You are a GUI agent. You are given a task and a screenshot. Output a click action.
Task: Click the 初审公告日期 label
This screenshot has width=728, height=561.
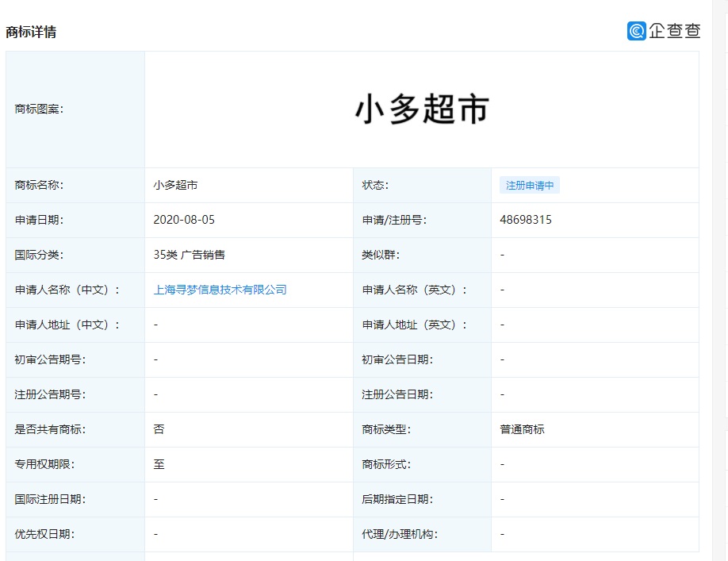coord(397,359)
